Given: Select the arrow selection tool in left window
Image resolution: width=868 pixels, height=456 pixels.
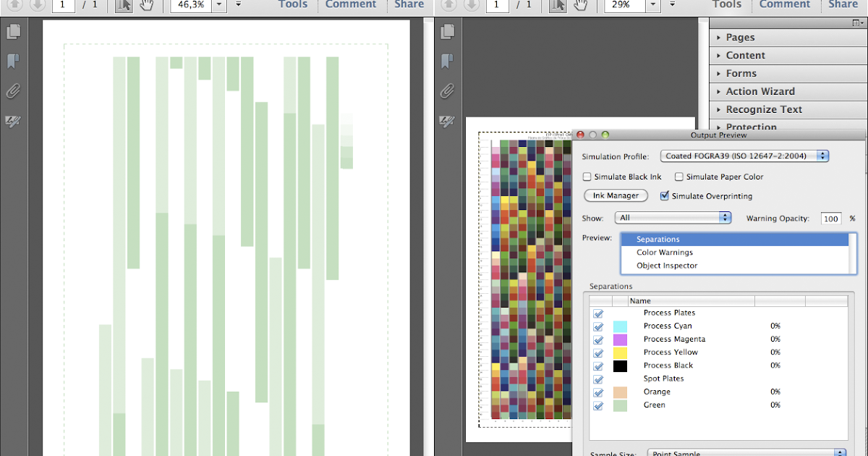Looking at the screenshot, I should tap(124, 5).
